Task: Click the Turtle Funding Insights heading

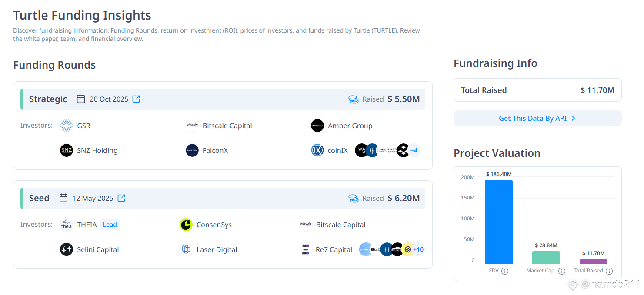Action: [x=82, y=15]
